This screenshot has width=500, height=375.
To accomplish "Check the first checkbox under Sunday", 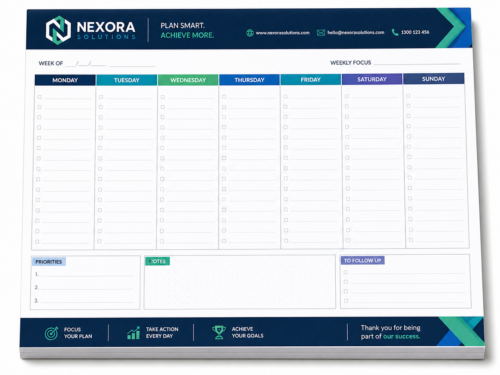I will (408, 96).
